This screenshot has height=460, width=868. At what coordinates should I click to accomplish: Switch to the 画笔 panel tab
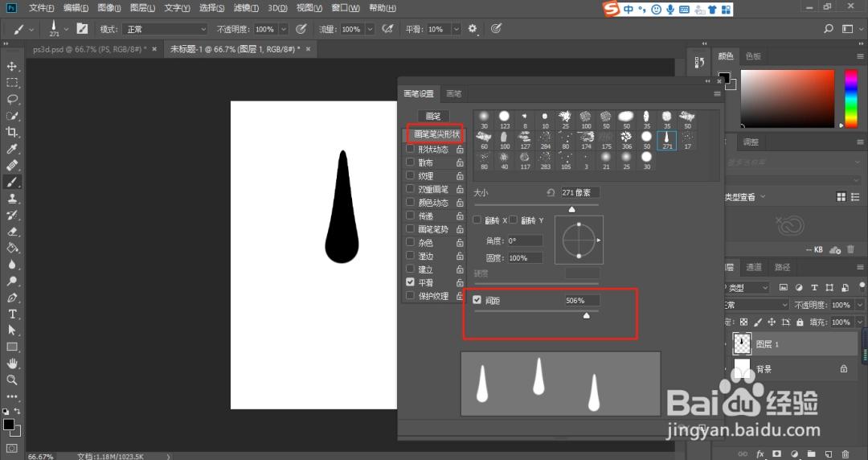point(454,93)
